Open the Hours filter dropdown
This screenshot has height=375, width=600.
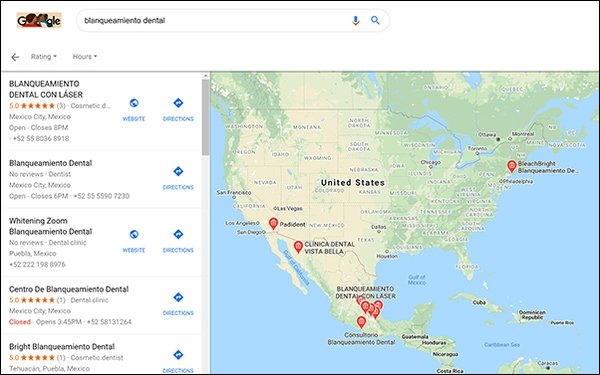pos(85,57)
